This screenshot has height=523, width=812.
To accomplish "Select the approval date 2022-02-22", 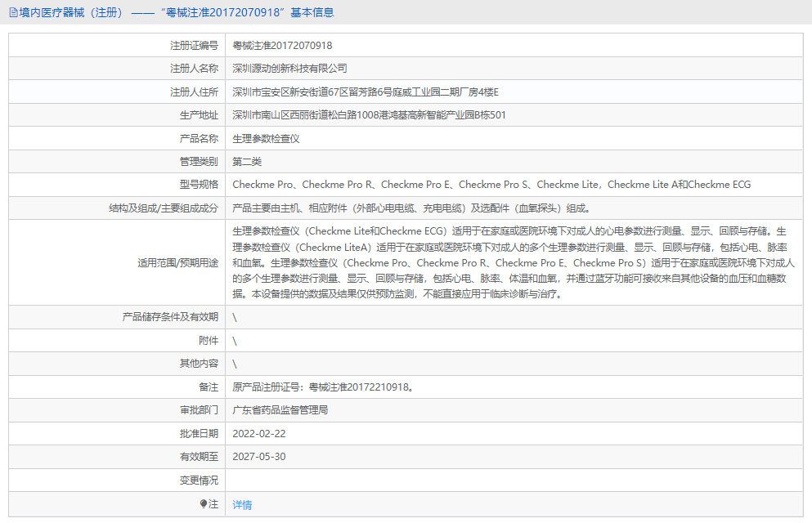I will [x=262, y=433].
